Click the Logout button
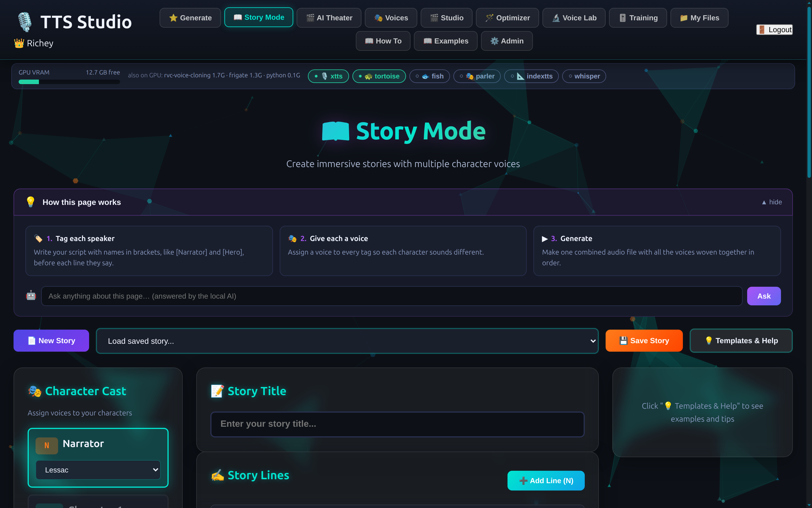The height and width of the screenshot is (508, 812). (775, 30)
